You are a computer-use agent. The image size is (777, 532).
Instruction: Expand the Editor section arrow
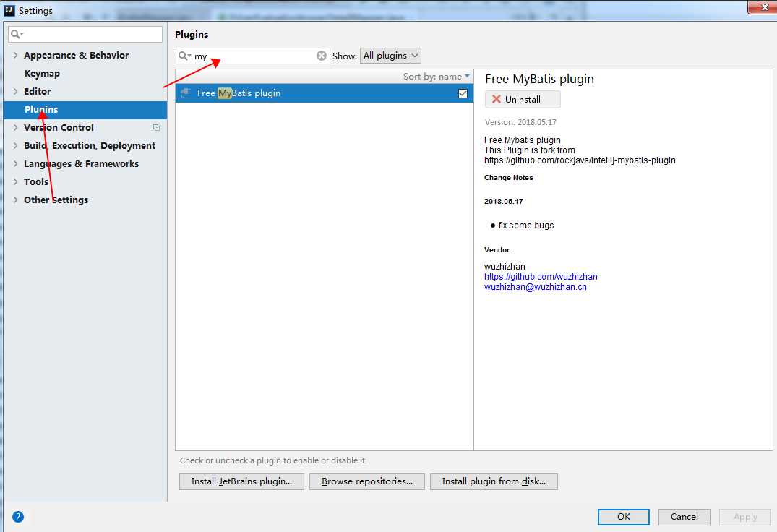pos(15,91)
